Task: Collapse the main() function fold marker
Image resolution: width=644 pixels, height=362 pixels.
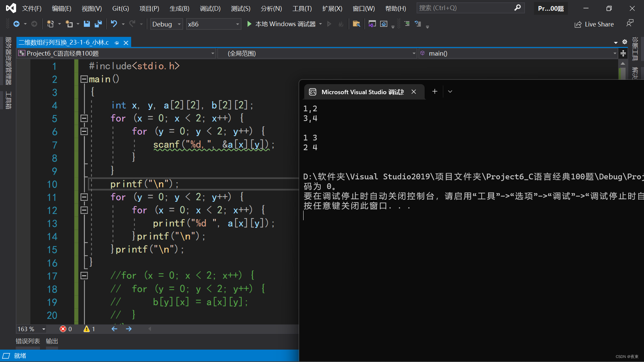Action: tap(84, 79)
